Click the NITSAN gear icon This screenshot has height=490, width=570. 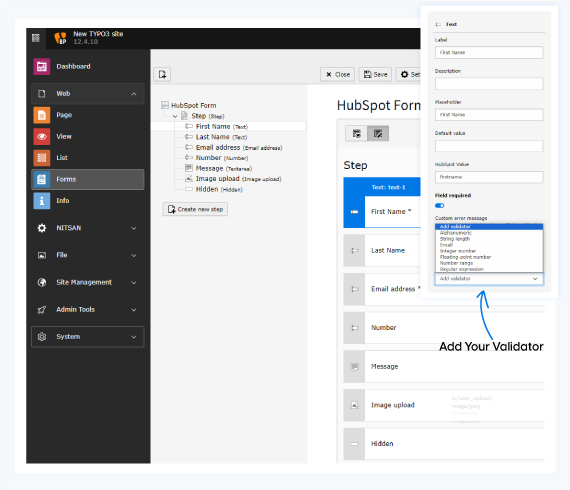pos(42,228)
